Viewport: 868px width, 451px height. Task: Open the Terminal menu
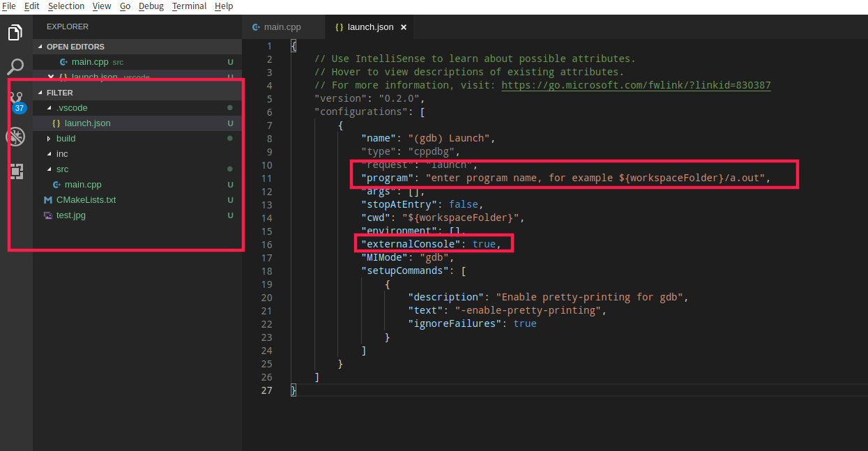tap(189, 6)
